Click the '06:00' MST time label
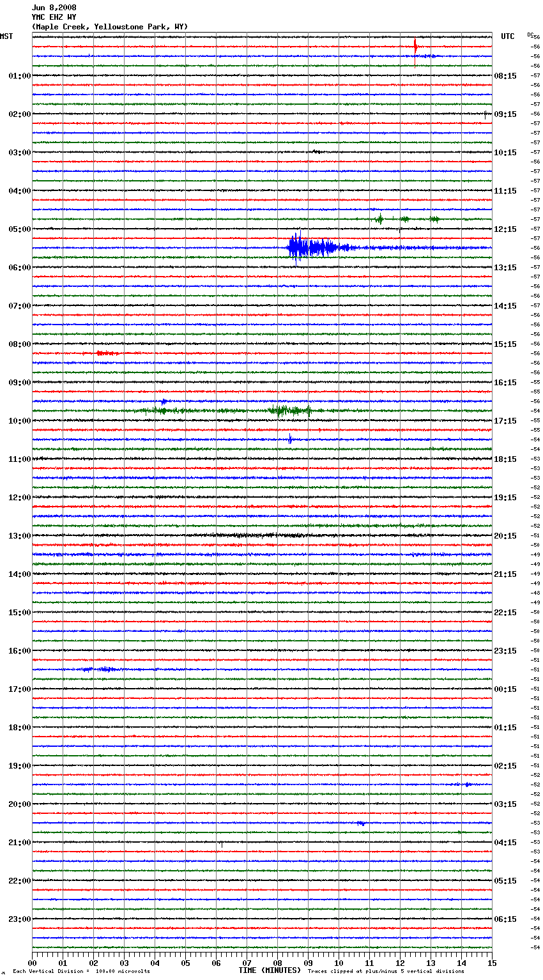 point(20,268)
